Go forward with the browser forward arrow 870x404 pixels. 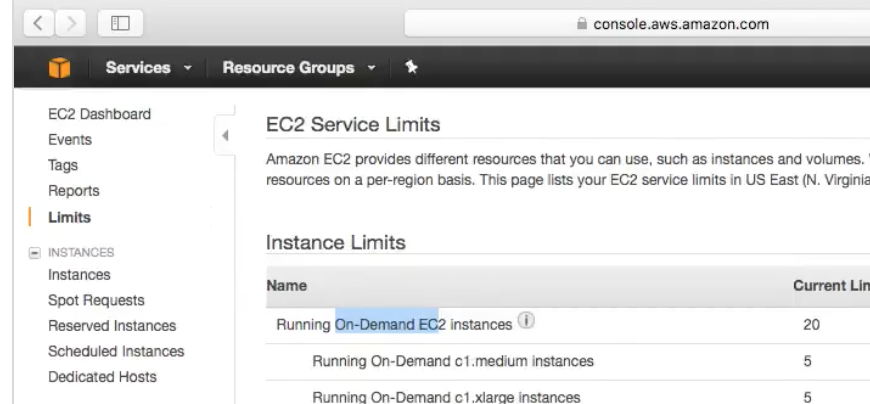click(70, 23)
